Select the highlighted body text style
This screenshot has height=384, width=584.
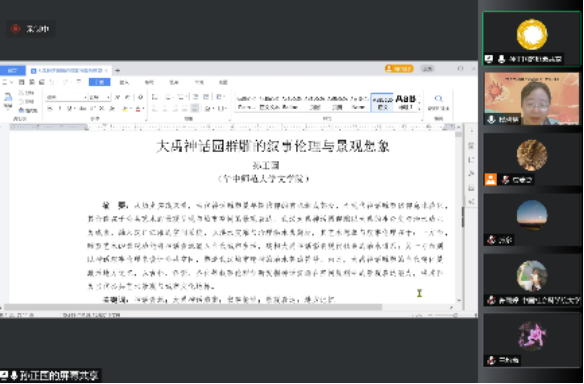coord(382,102)
